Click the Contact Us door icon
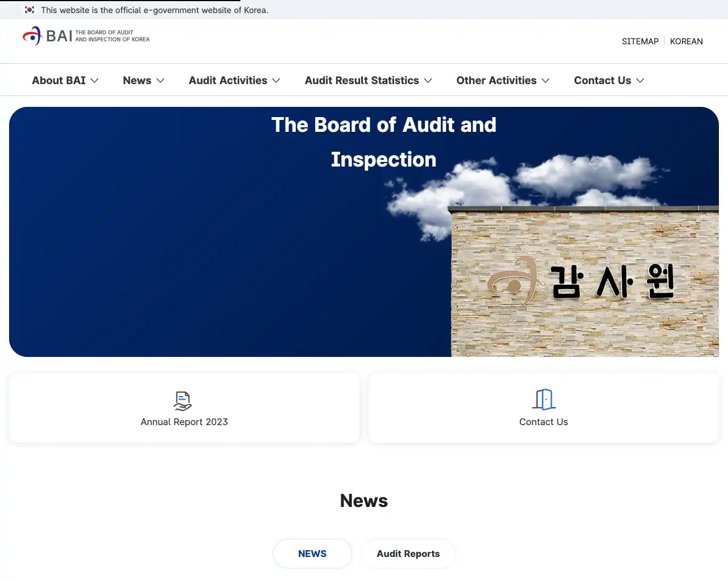 pyautogui.click(x=544, y=400)
